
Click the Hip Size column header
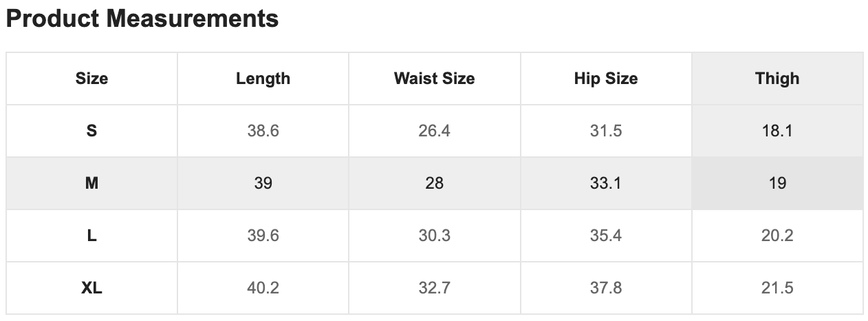point(605,79)
